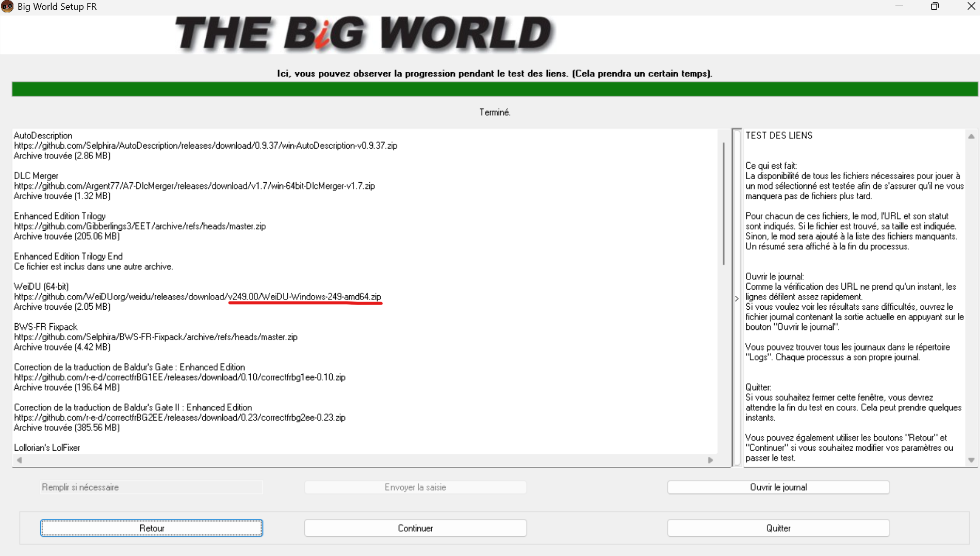Click the correctfrbg2ee-0.23.zip URL

click(x=179, y=418)
